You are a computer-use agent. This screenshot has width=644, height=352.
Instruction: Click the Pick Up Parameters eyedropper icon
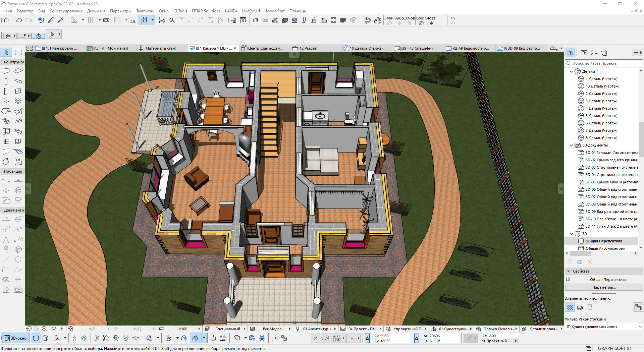tap(51, 20)
